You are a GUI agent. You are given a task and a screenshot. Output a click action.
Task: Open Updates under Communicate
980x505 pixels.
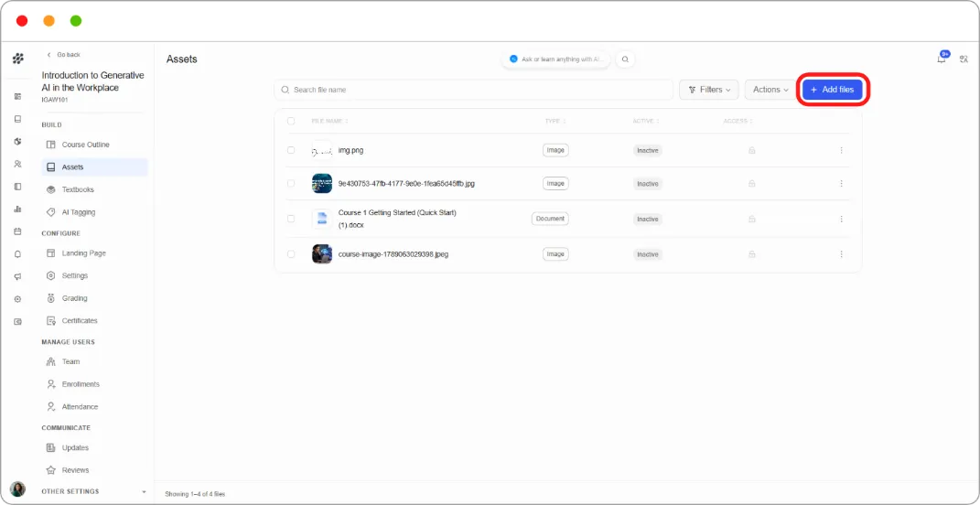point(94,448)
